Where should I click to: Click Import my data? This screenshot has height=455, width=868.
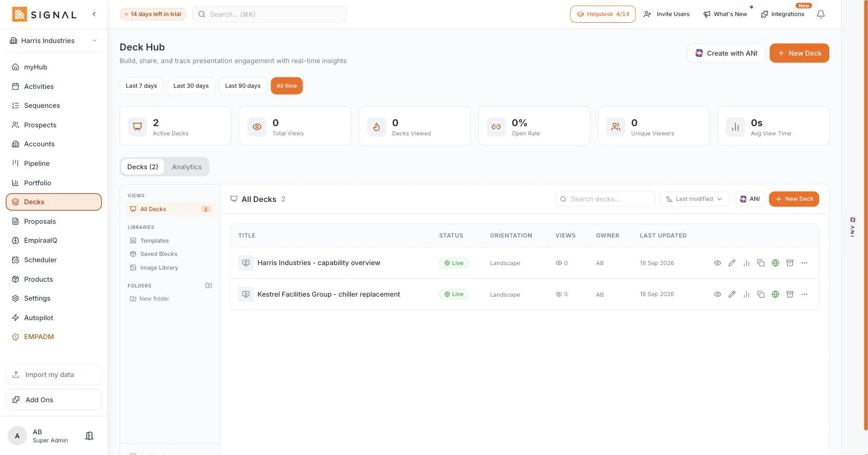54,375
